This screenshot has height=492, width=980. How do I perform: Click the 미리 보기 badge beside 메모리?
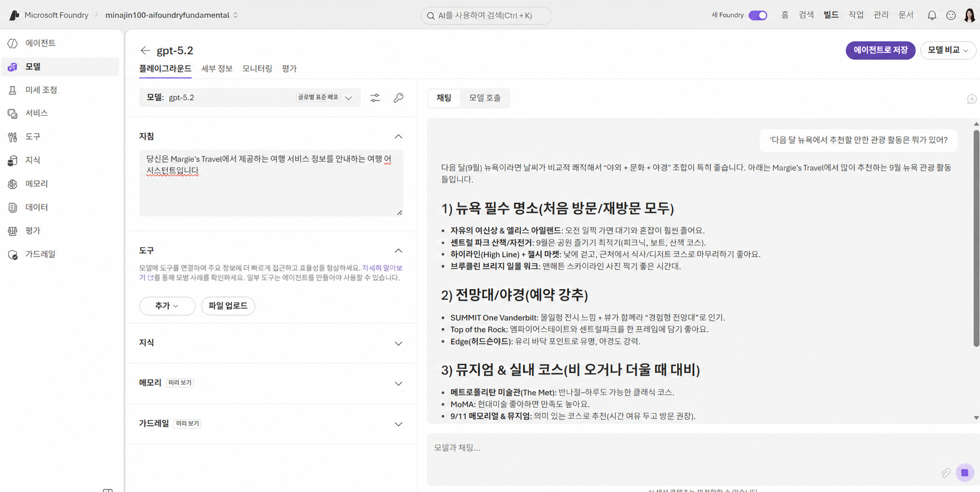click(180, 383)
